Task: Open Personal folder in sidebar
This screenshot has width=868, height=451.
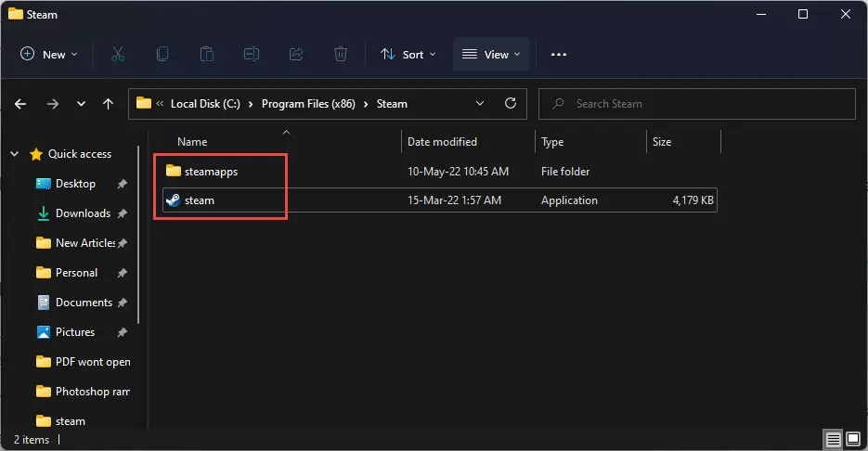Action: (x=76, y=273)
